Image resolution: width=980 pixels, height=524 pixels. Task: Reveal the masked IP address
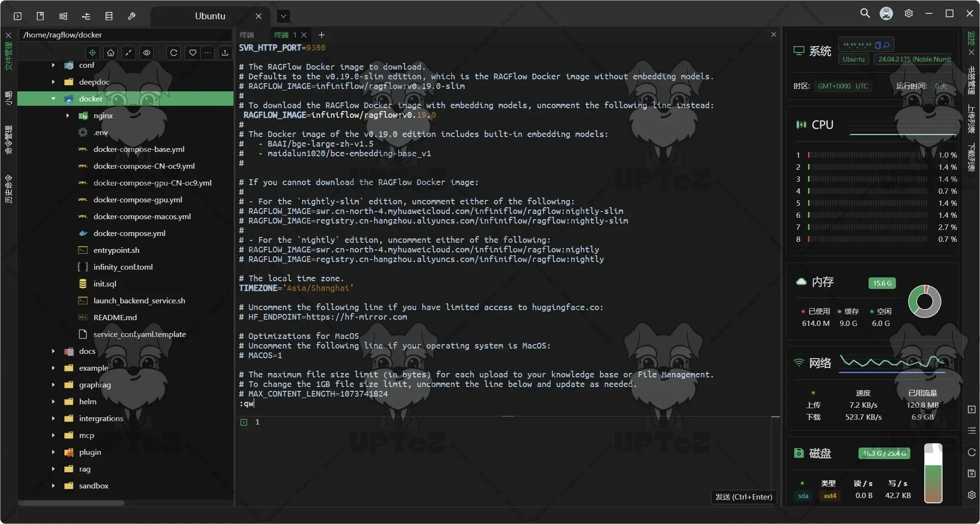(x=886, y=45)
